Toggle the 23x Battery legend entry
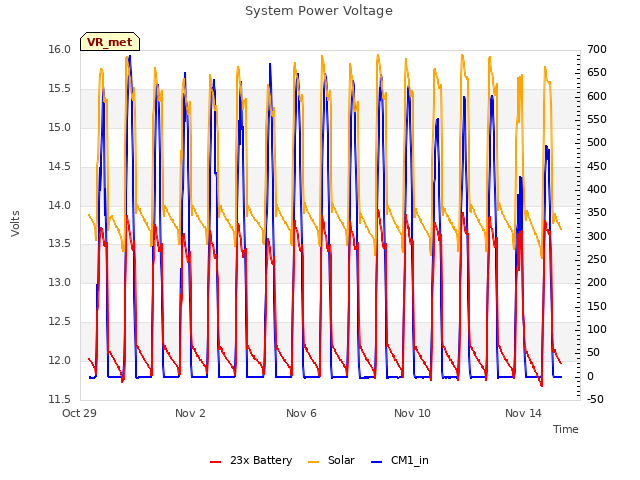This screenshot has height=480, width=640. coord(251,460)
